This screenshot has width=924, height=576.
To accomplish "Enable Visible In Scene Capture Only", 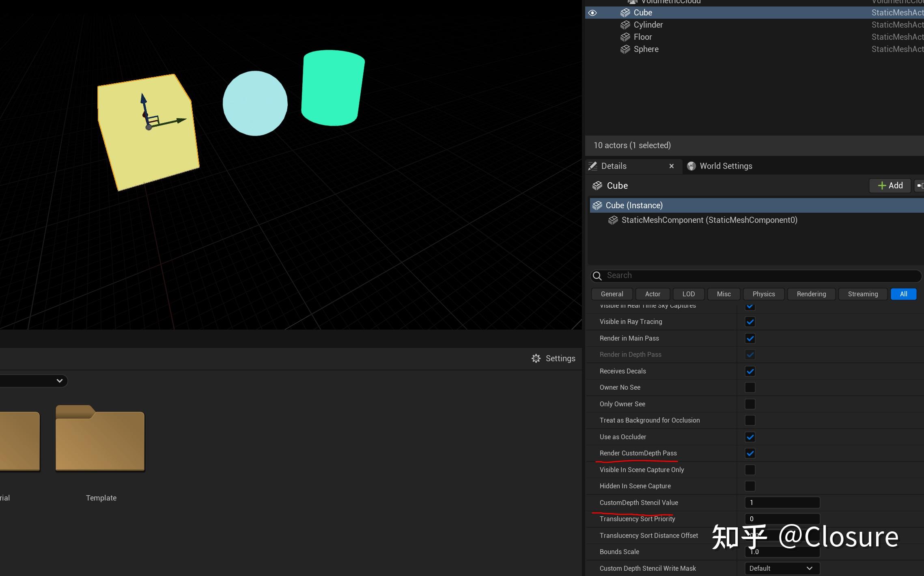I will [x=750, y=470].
